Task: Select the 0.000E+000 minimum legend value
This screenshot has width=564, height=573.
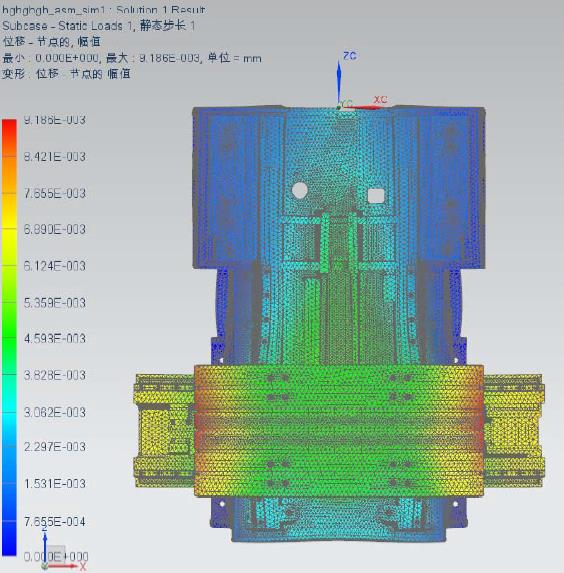Action: click(56, 557)
